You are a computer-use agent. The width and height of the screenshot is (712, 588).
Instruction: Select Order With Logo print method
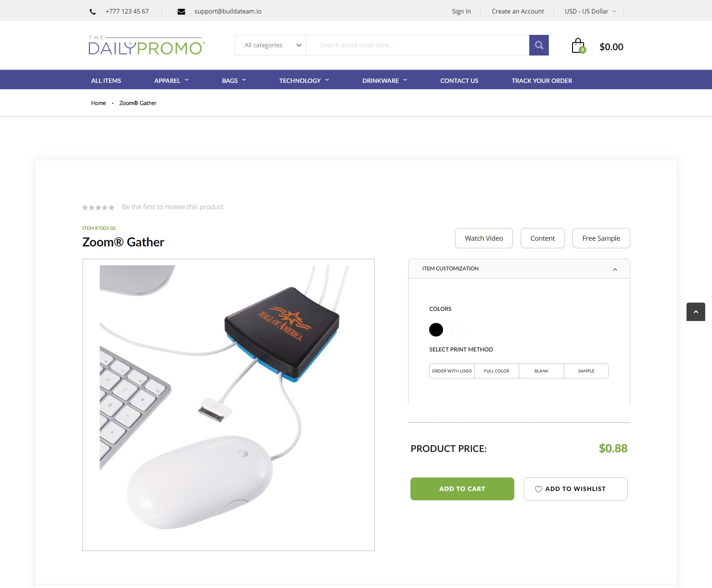(452, 371)
